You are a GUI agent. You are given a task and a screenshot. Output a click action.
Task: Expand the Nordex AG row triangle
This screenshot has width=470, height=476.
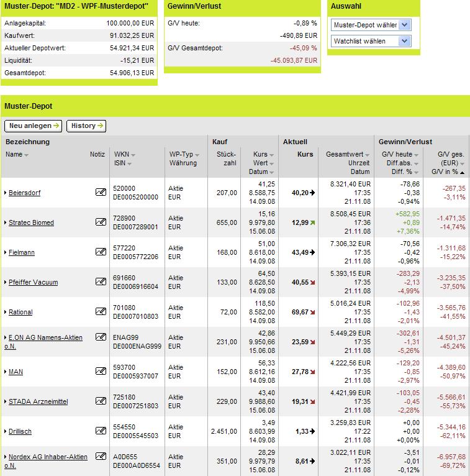point(6,457)
